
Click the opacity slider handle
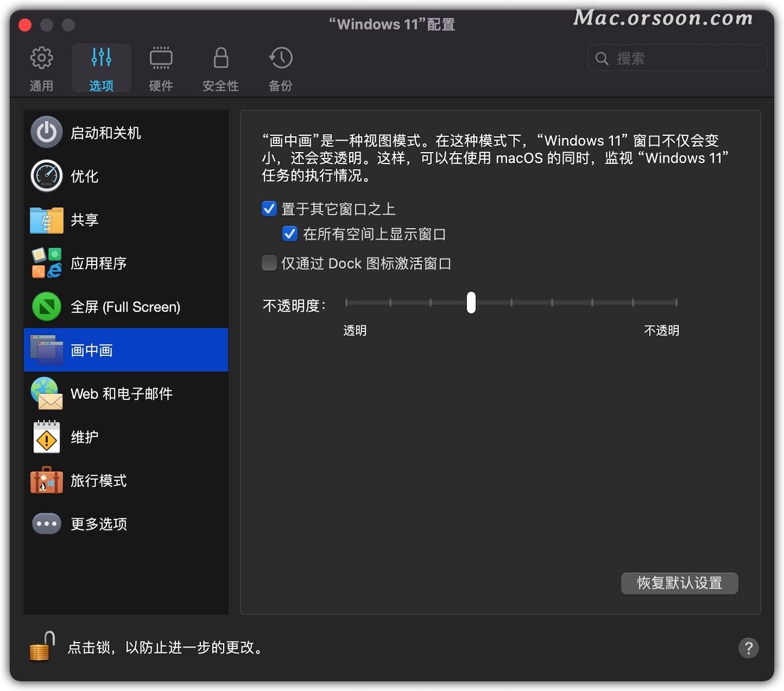point(471,303)
